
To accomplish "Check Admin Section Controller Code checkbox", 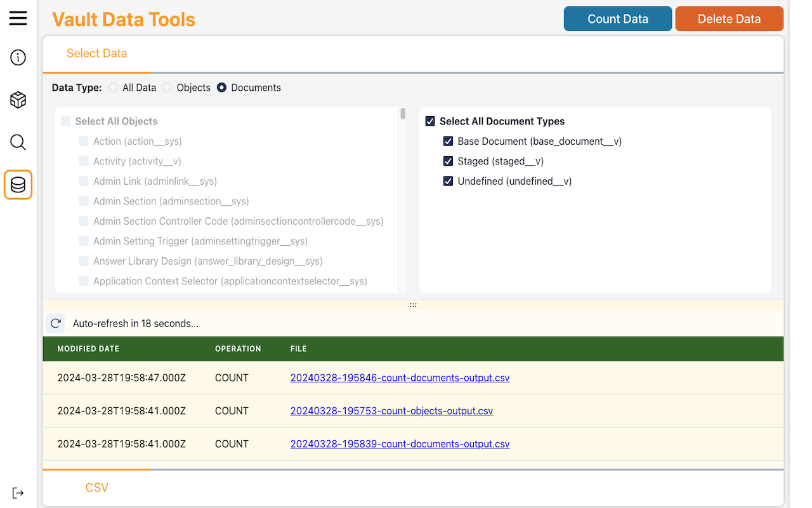I will coord(84,221).
